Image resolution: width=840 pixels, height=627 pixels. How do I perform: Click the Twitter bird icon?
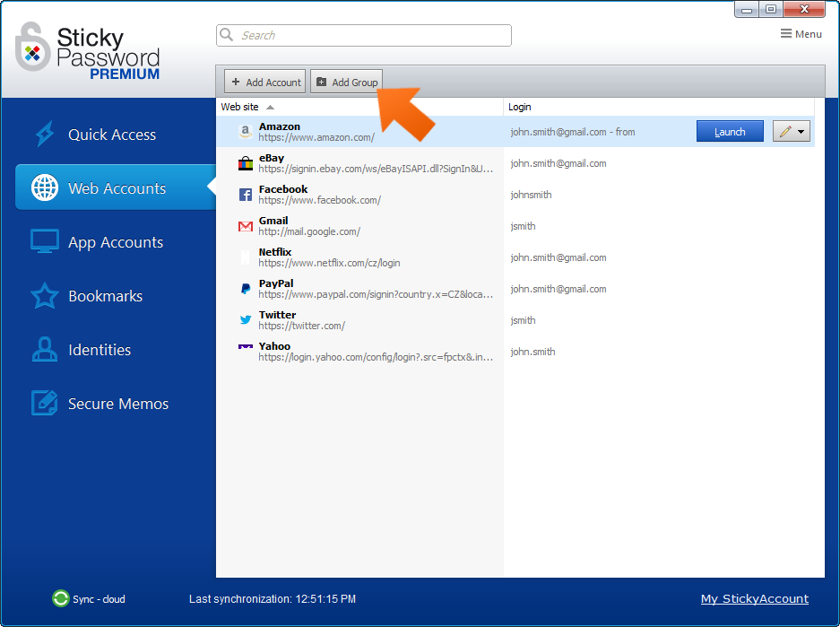[x=246, y=320]
